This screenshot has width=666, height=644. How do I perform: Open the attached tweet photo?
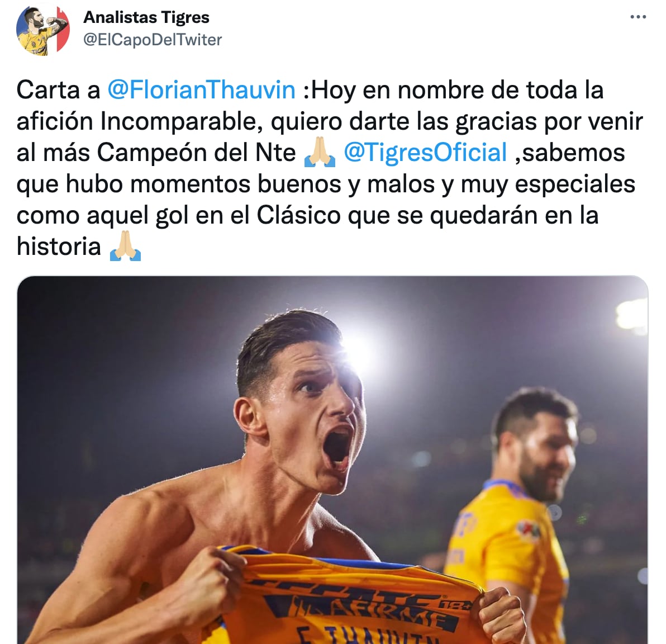tap(332, 460)
